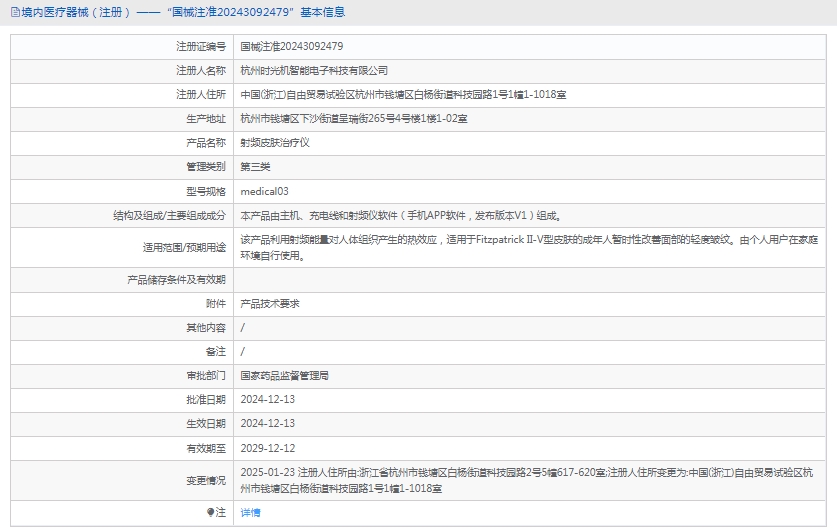The image size is (837, 532).
Task: Click the bullet icon beside 注
Action: click(x=211, y=512)
